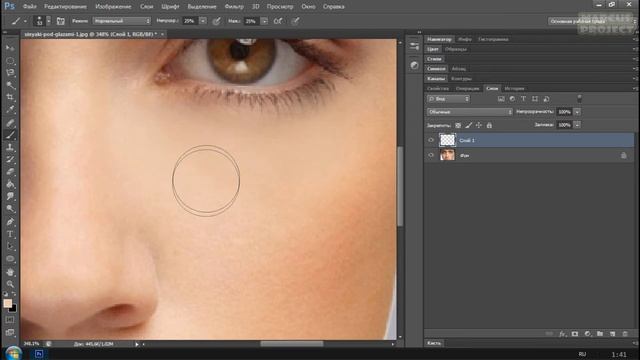
Task: Open brush blend mode dropdown
Action: pyautogui.click(x=122, y=21)
